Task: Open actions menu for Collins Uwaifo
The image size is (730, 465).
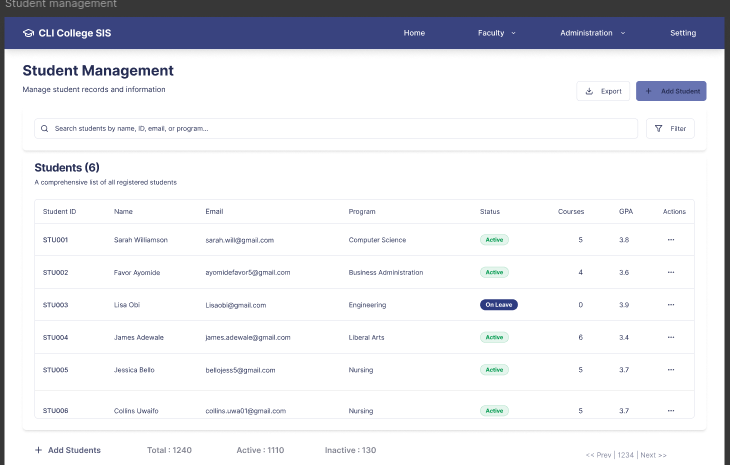Action: click(x=671, y=410)
